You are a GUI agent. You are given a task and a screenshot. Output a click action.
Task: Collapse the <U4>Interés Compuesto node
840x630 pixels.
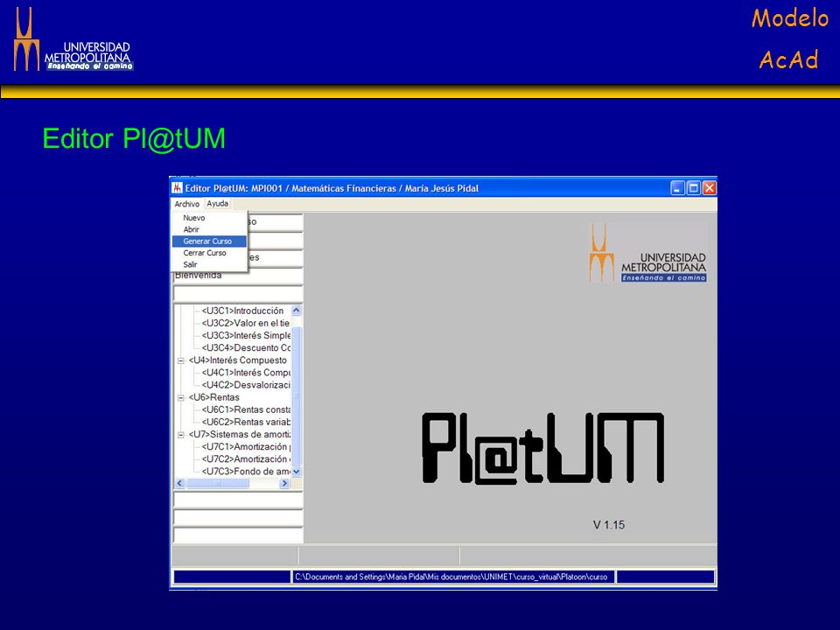point(181,361)
